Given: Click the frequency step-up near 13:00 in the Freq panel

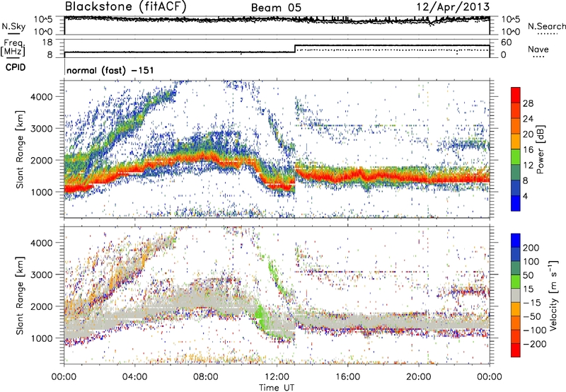Looking at the screenshot, I should coord(295,49).
